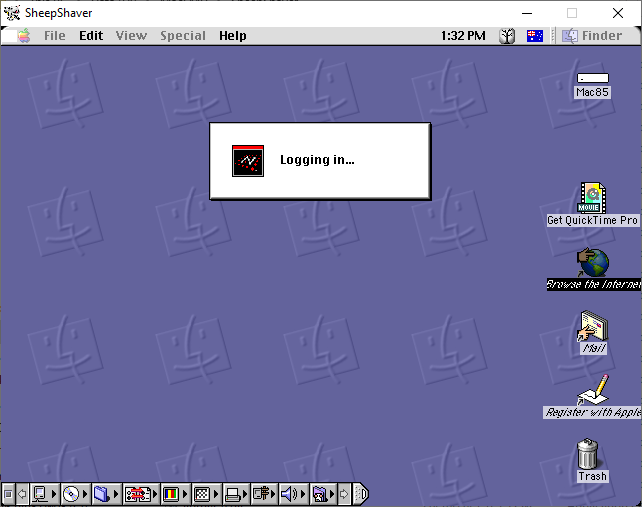Click the Control Strip close box
The height and width of the screenshot is (507, 642).
pyautogui.click(x=8, y=494)
